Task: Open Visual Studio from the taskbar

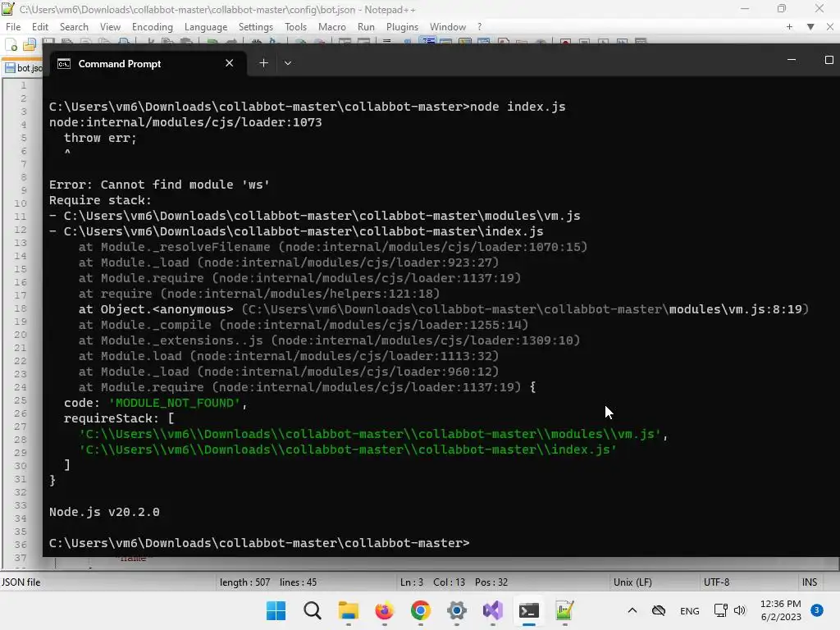Action: coord(492,610)
